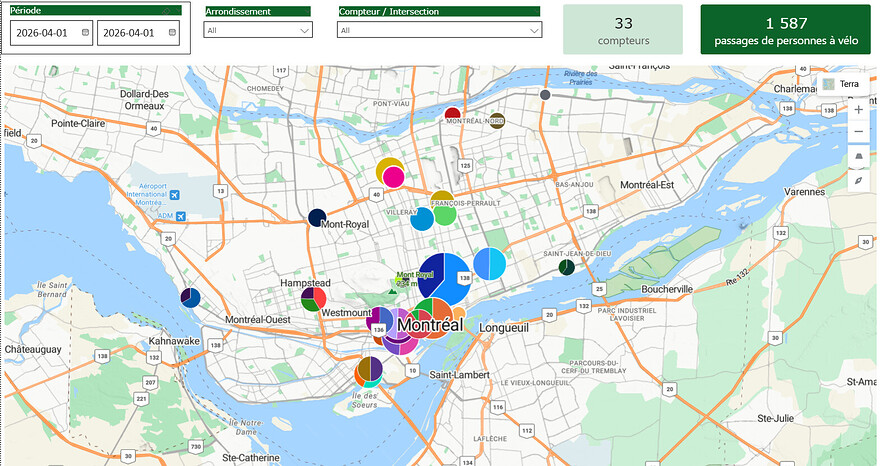Open the start date calendar picker

pyautogui.click(x=85, y=33)
